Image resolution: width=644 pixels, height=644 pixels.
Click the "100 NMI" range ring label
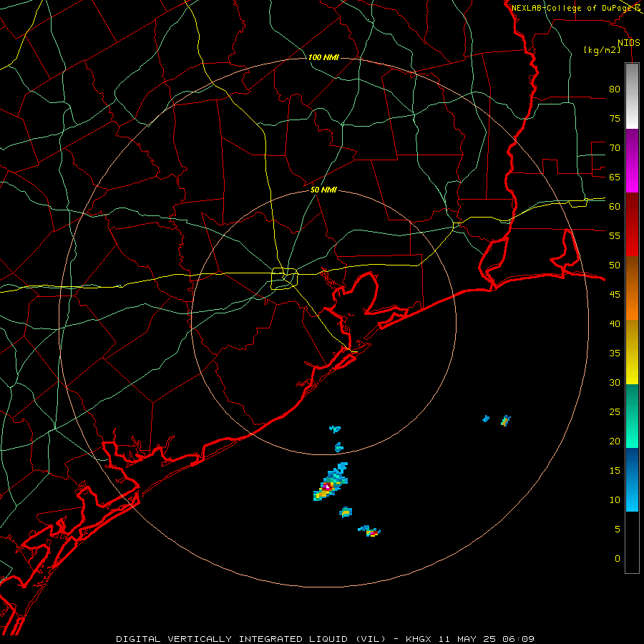point(323,57)
